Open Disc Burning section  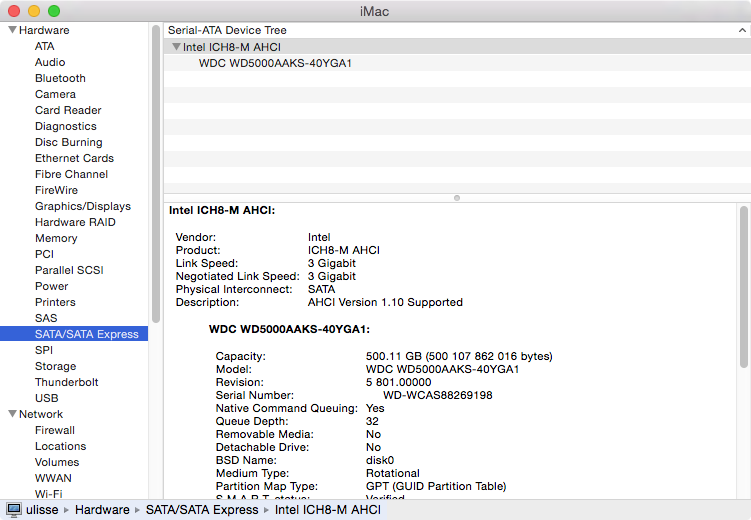[68, 142]
